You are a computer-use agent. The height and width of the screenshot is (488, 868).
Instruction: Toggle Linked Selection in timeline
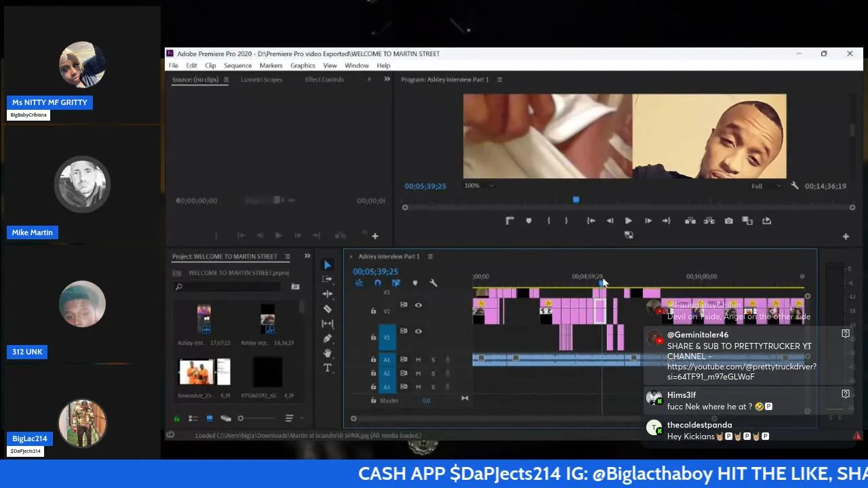click(x=396, y=283)
